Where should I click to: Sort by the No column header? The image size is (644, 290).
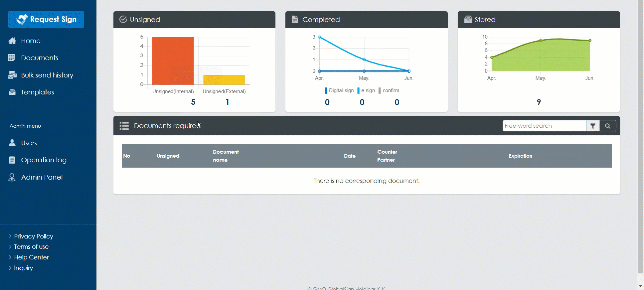(127, 156)
